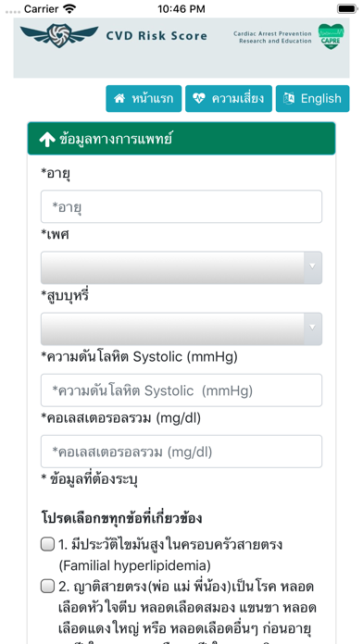Click the translate icon beside English
Image resolution: width=363 pixels, height=644 pixels.
(x=289, y=99)
